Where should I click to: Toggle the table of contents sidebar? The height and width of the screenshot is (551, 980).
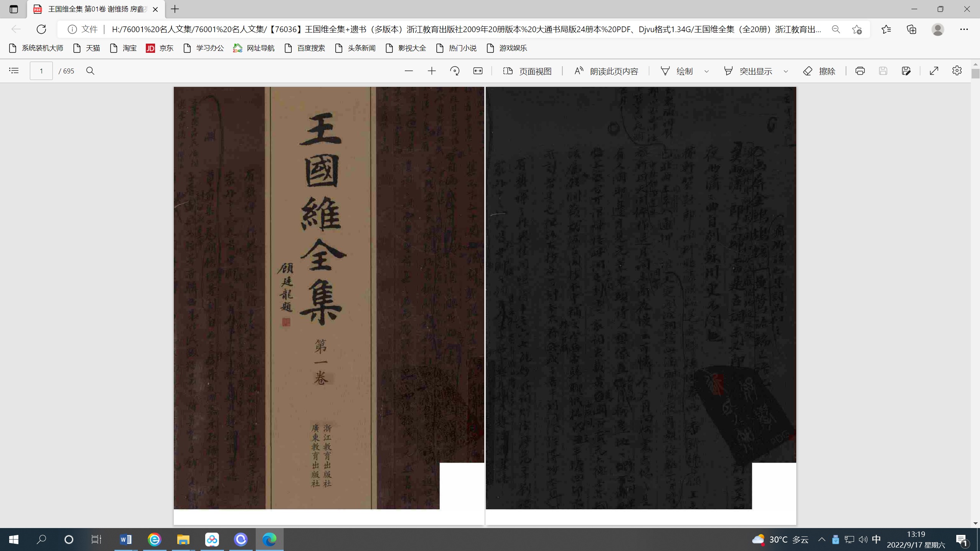[x=14, y=71]
